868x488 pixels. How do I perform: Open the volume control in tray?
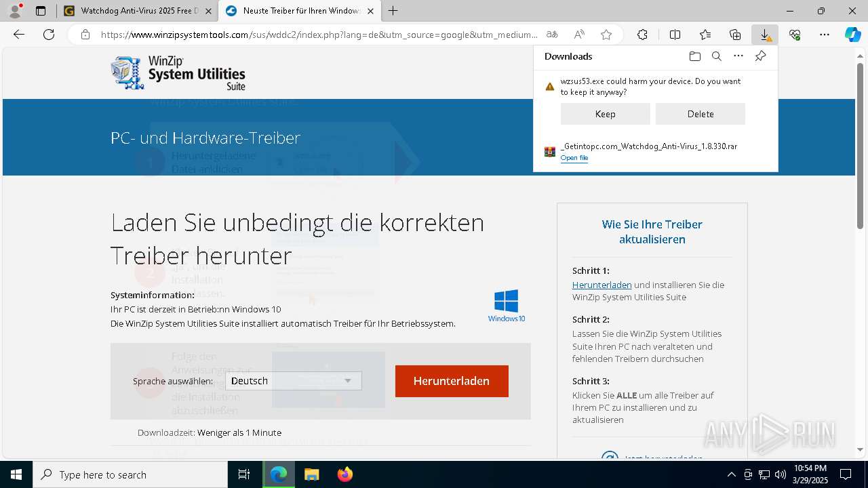(781, 474)
